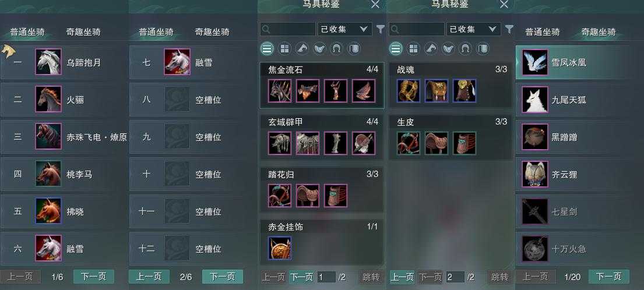Open the 赤金挂饰 ornament item icon
644x290 pixels.
pyautogui.click(x=280, y=248)
